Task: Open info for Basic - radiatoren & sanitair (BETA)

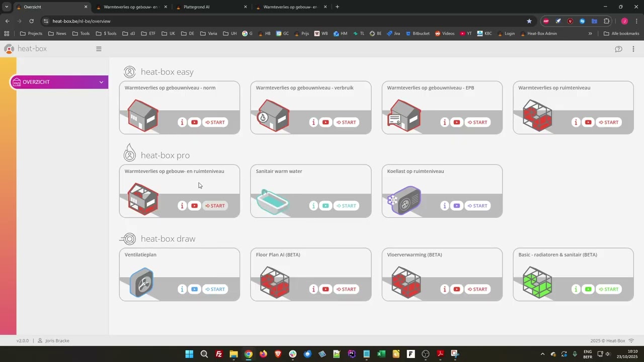Action: (576, 289)
